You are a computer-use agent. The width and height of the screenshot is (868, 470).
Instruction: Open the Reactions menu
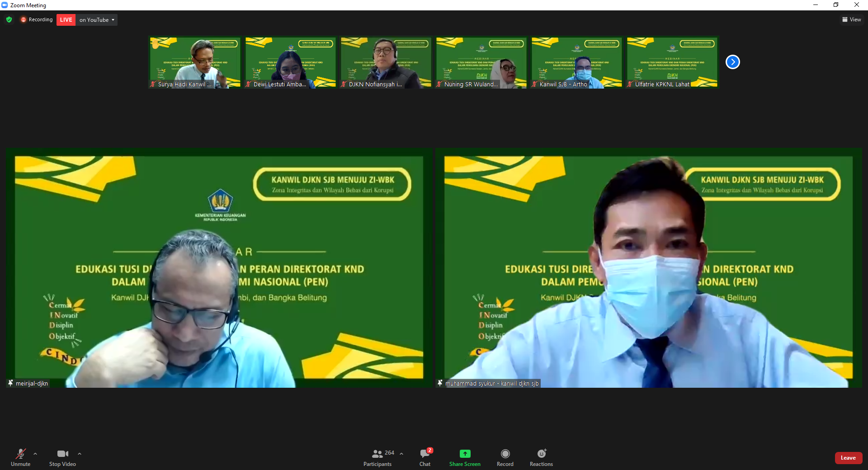pos(541,454)
